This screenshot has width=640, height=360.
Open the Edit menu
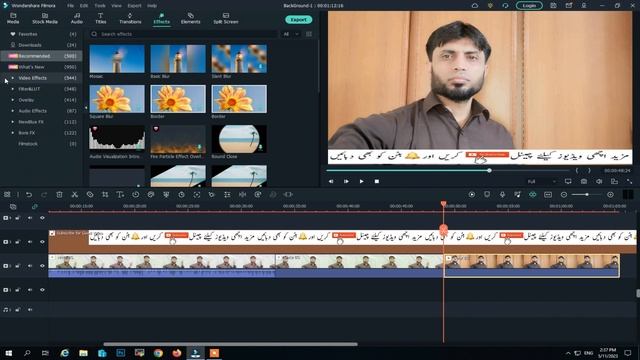(84, 6)
